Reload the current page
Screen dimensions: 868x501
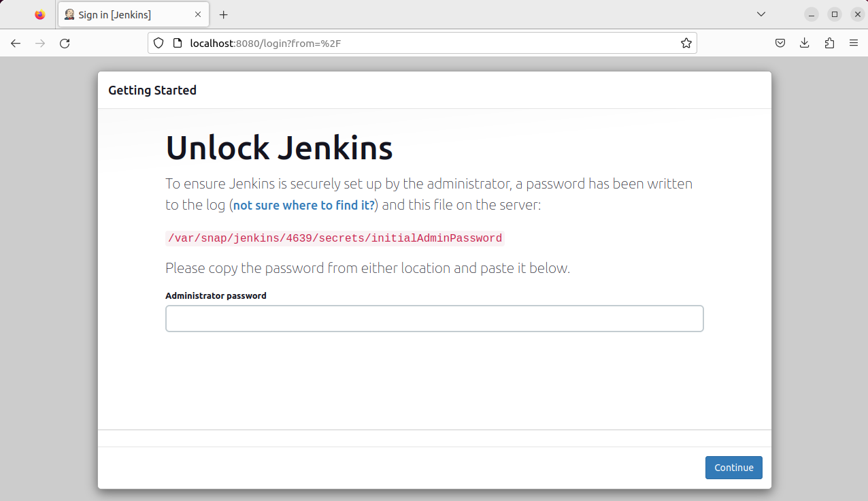(65, 43)
